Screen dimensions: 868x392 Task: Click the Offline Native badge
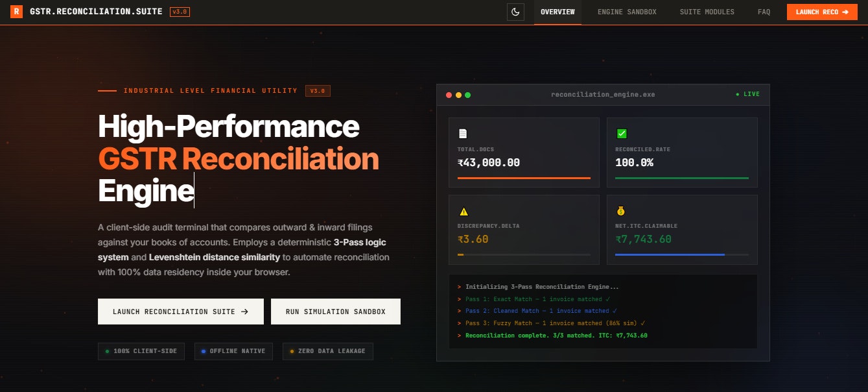pyautogui.click(x=233, y=351)
